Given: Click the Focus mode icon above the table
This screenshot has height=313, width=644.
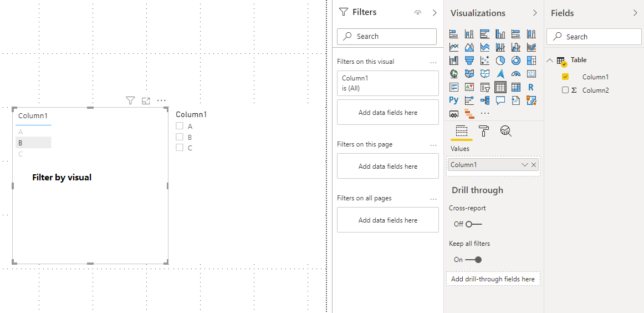Looking at the screenshot, I should (146, 100).
